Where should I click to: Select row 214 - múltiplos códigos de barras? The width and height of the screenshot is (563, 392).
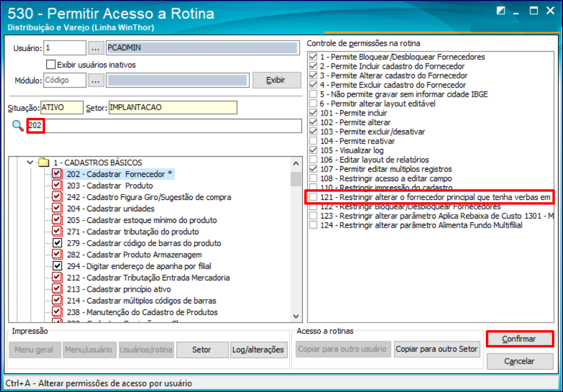point(141,300)
